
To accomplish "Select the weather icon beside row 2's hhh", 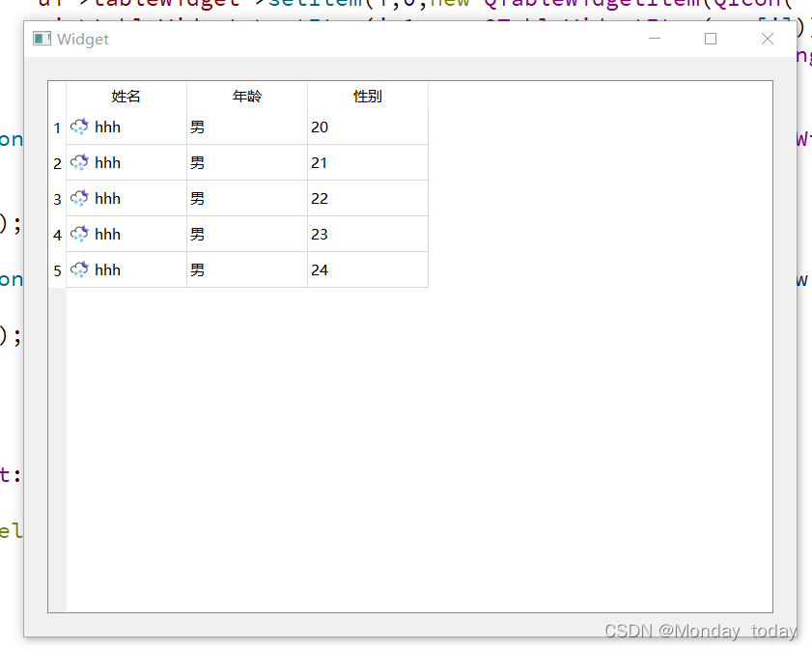I will click(79, 162).
